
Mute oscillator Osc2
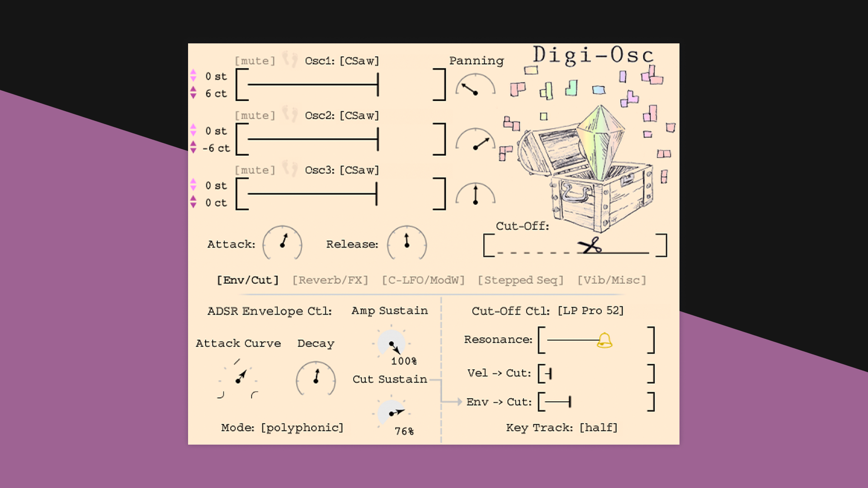click(x=255, y=115)
